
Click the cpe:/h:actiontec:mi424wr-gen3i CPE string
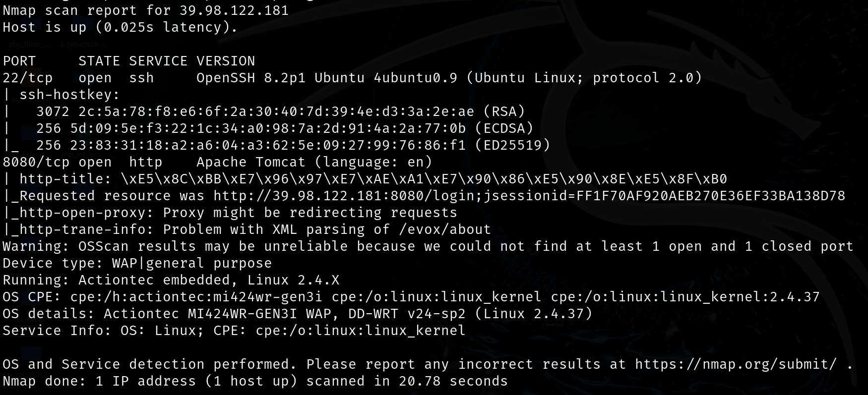tap(196, 297)
